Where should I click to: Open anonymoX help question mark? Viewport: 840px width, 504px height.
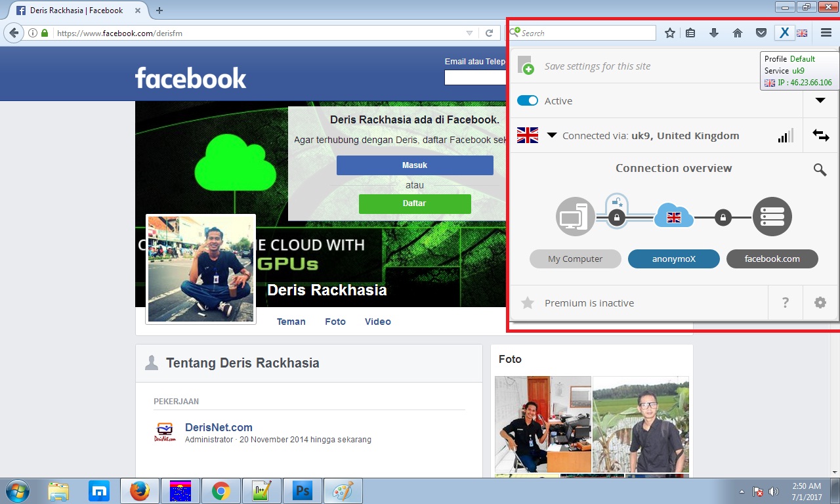click(x=785, y=303)
